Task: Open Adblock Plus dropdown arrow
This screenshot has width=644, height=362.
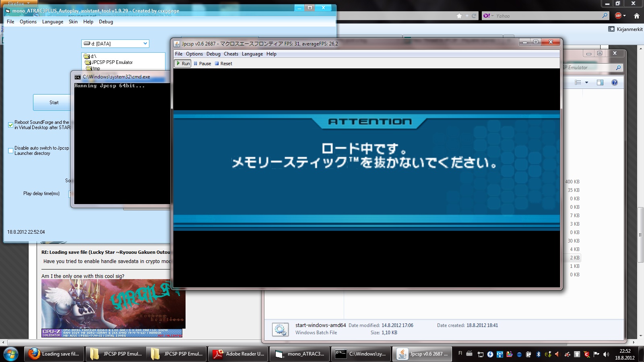Action: pos(624,16)
